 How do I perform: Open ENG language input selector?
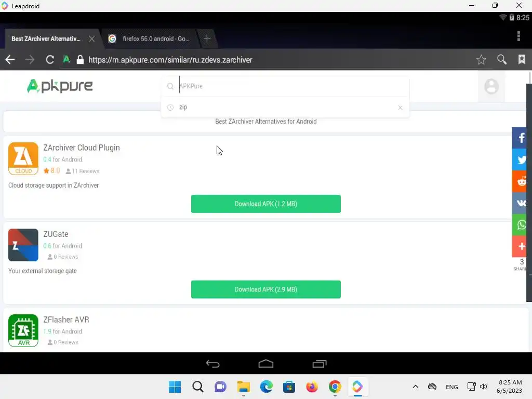point(451,387)
